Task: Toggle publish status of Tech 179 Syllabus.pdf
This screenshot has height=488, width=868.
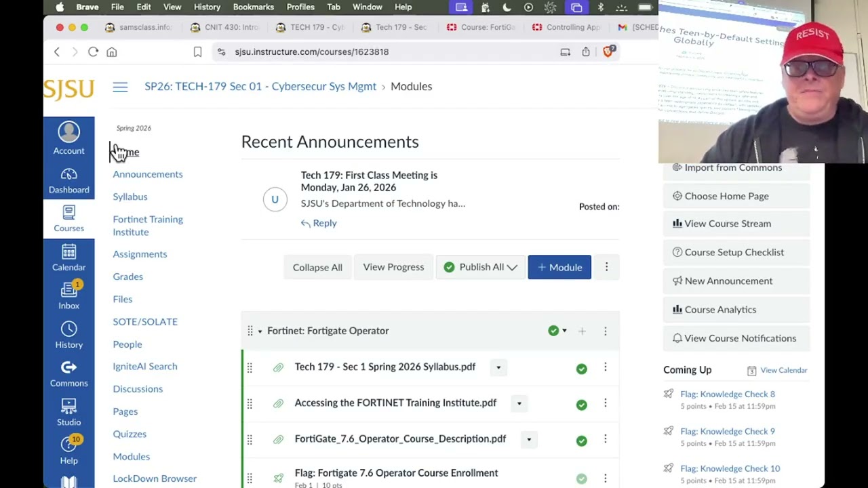Action: pos(582,369)
